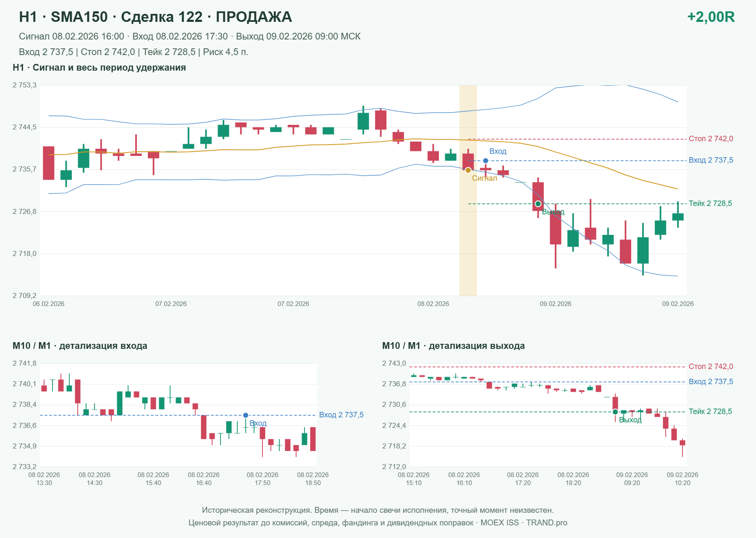Click 'Вход 2 737,5' label on the H1 chart
Screen dimensions: 756x538
coord(711,160)
